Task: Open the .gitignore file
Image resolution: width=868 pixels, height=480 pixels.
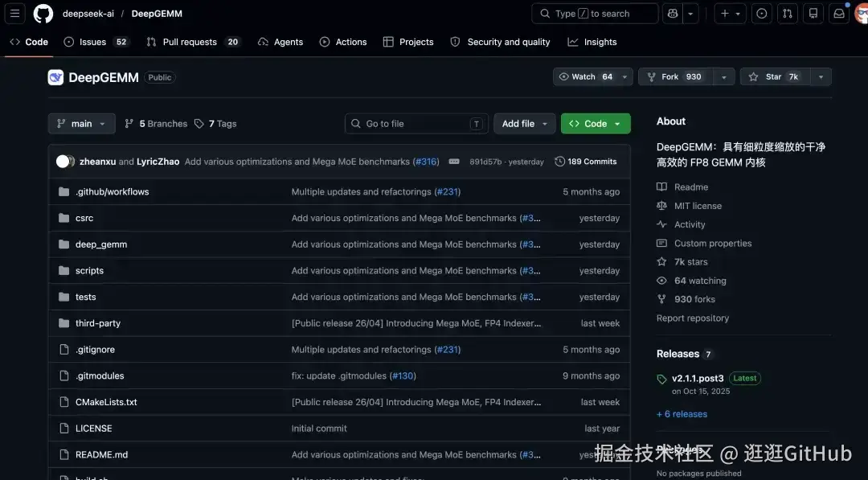Action: (x=95, y=349)
